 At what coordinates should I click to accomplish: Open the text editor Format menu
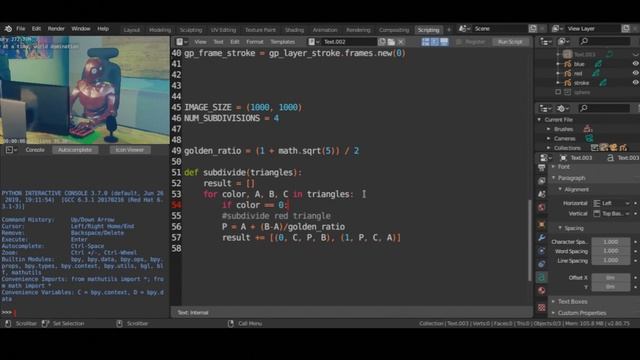255,42
